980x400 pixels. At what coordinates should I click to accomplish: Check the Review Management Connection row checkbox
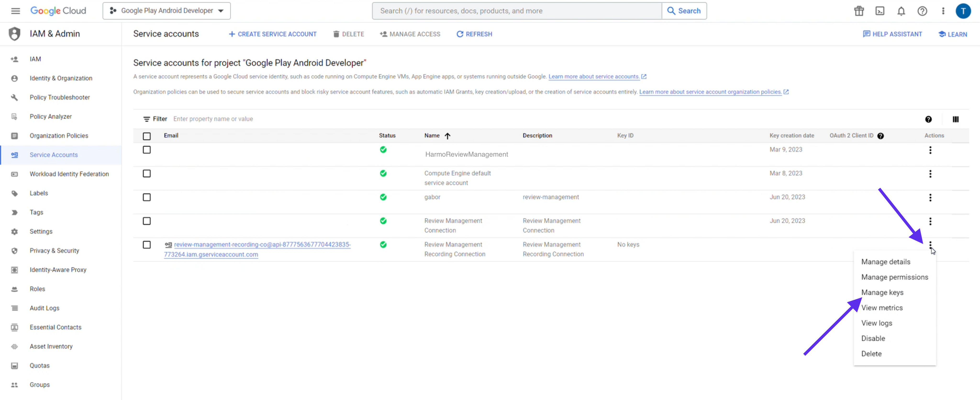(146, 221)
